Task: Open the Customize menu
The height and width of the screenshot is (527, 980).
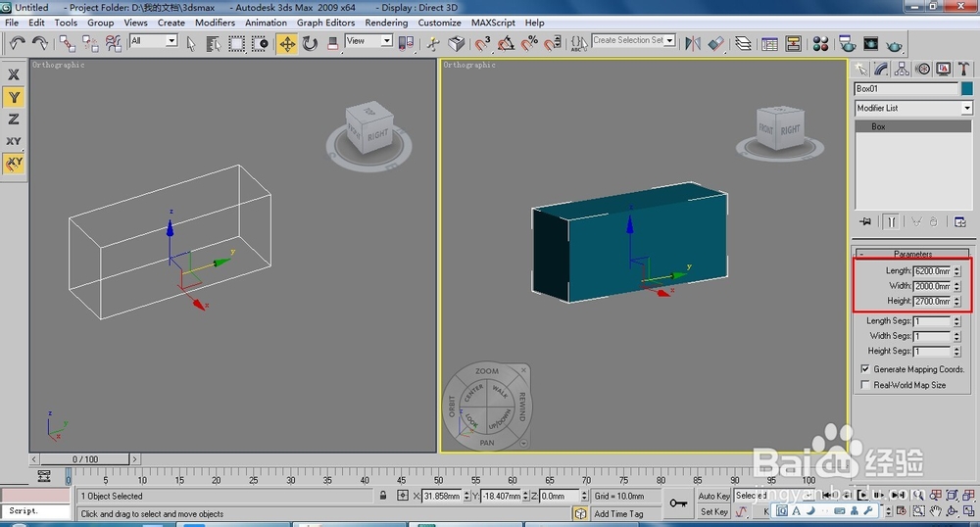Action: pyautogui.click(x=439, y=23)
